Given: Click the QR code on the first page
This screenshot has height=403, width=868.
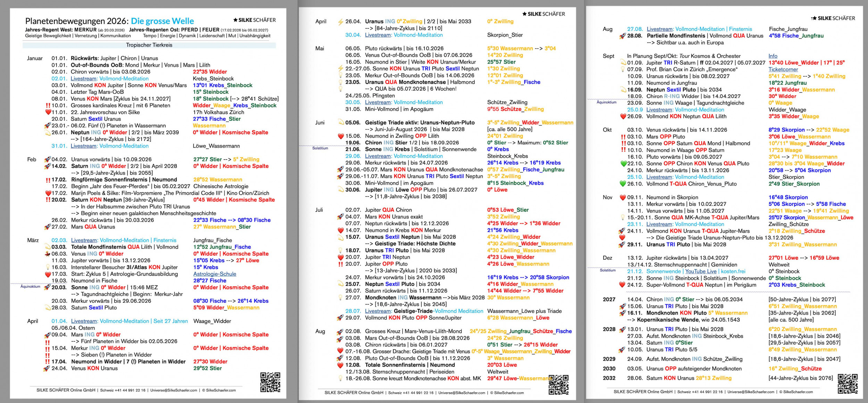Looking at the screenshot, I should coord(270,382).
